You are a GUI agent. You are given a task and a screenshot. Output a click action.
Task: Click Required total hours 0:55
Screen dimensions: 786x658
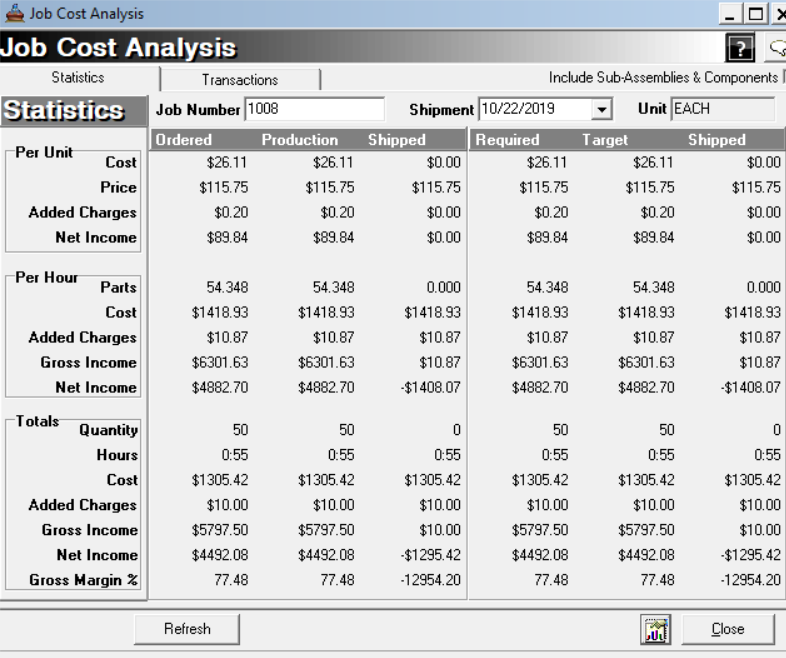tap(555, 455)
